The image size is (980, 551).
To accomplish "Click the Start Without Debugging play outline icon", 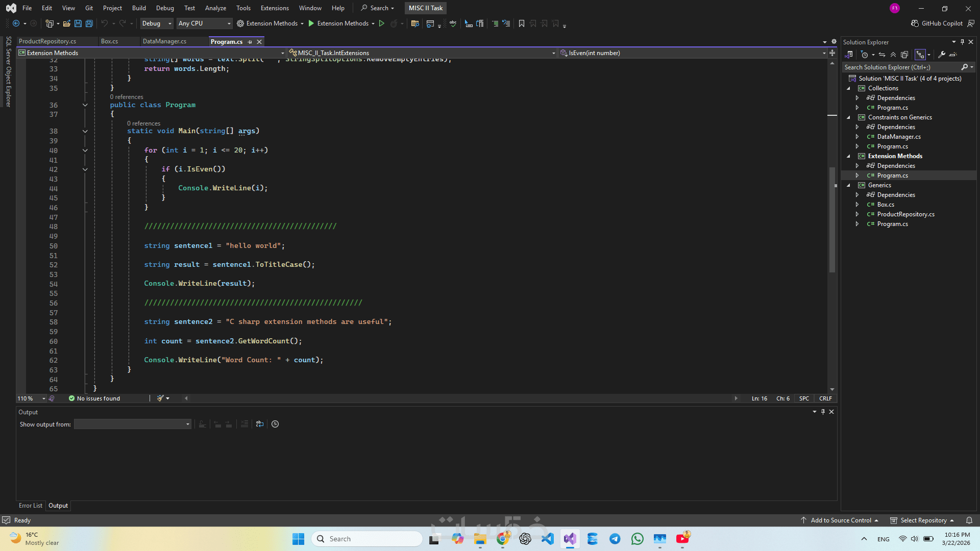I will click(x=381, y=23).
